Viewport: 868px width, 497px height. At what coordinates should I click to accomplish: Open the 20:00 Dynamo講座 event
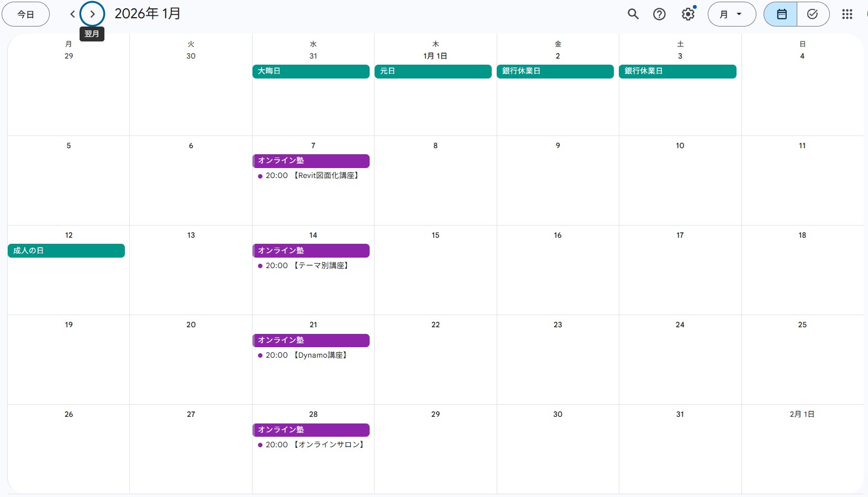pos(307,355)
